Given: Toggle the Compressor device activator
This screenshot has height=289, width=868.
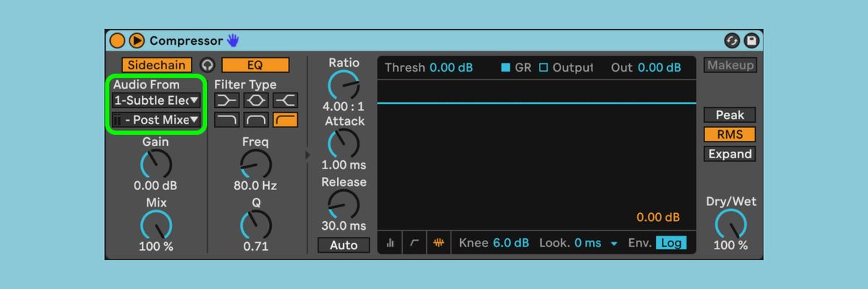Looking at the screenshot, I should coord(117,41).
